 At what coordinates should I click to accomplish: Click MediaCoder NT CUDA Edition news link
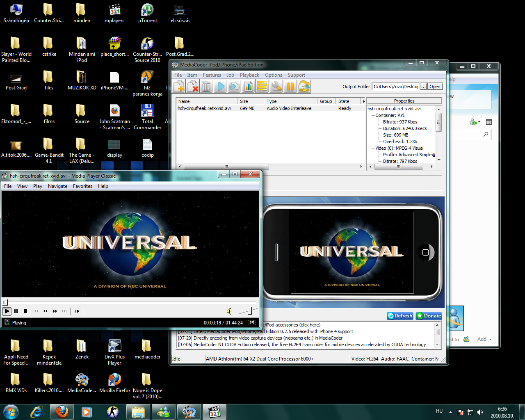point(302,345)
